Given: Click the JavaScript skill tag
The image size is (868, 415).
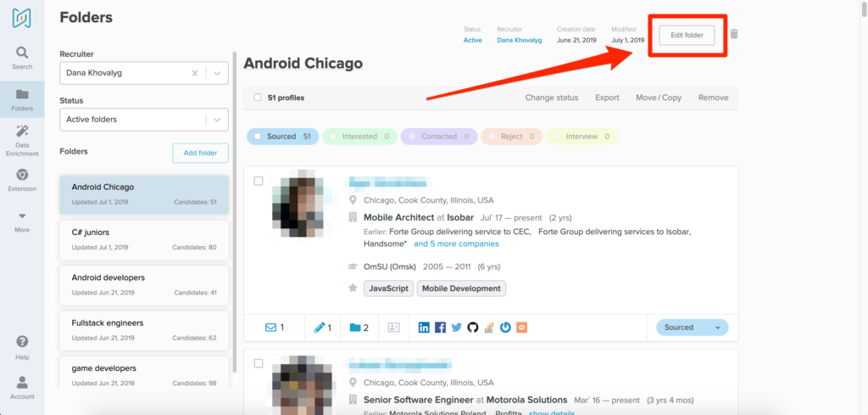Looking at the screenshot, I should (x=388, y=288).
